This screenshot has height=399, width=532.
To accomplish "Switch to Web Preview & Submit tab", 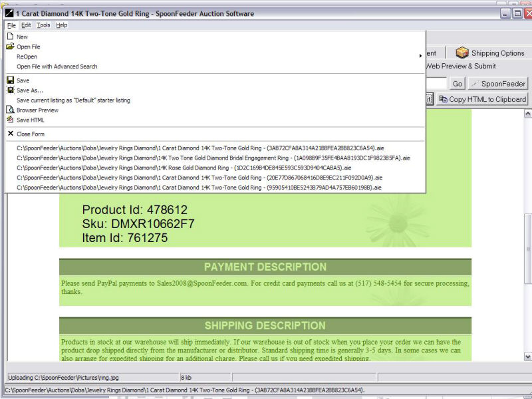I will click(x=460, y=66).
